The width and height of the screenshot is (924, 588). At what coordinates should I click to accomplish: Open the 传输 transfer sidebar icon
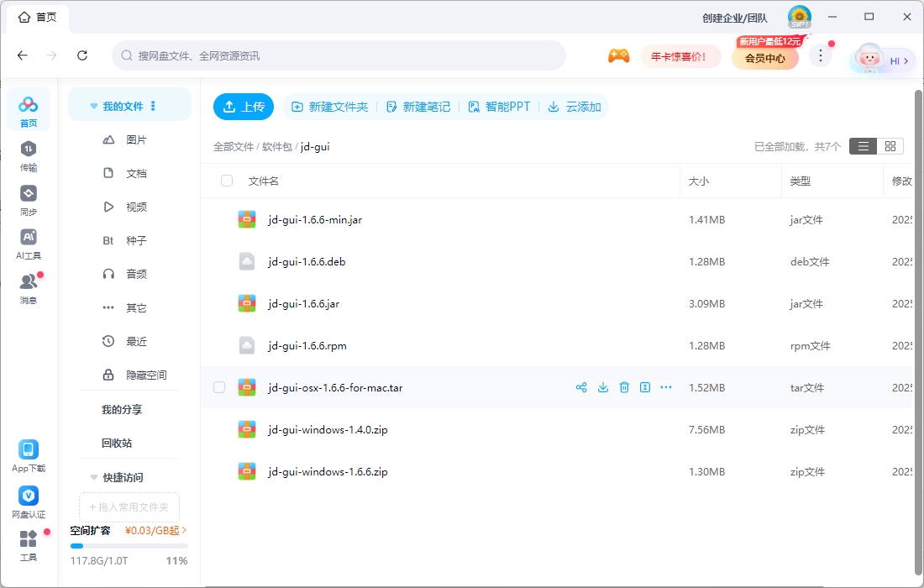coord(29,155)
